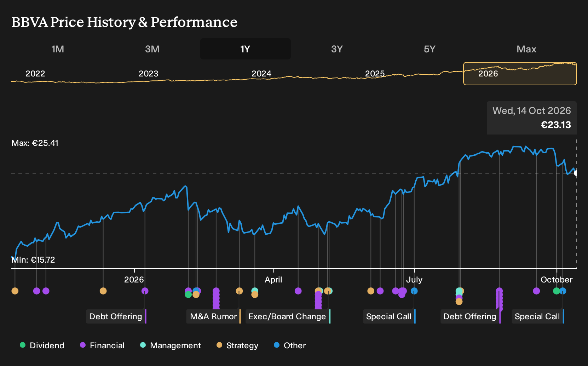This screenshot has height=366, width=588.
Task: Click the purple financial dot right of 2026 label
Action: [x=145, y=291]
